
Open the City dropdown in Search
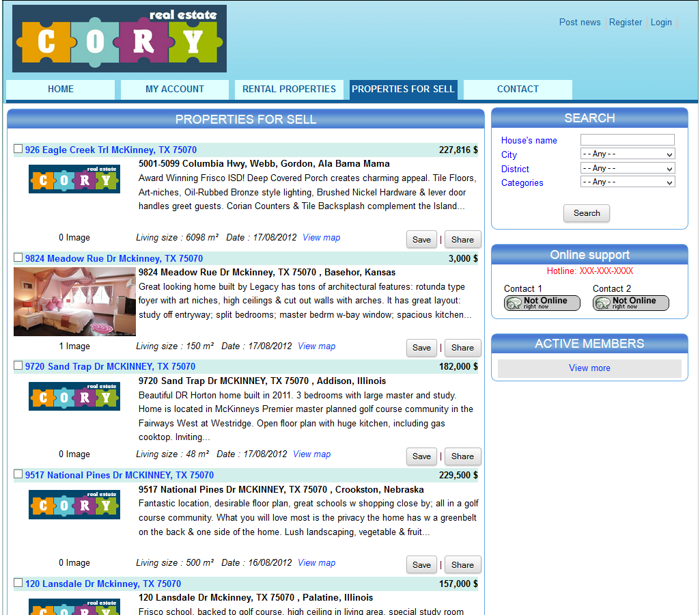(x=627, y=154)
